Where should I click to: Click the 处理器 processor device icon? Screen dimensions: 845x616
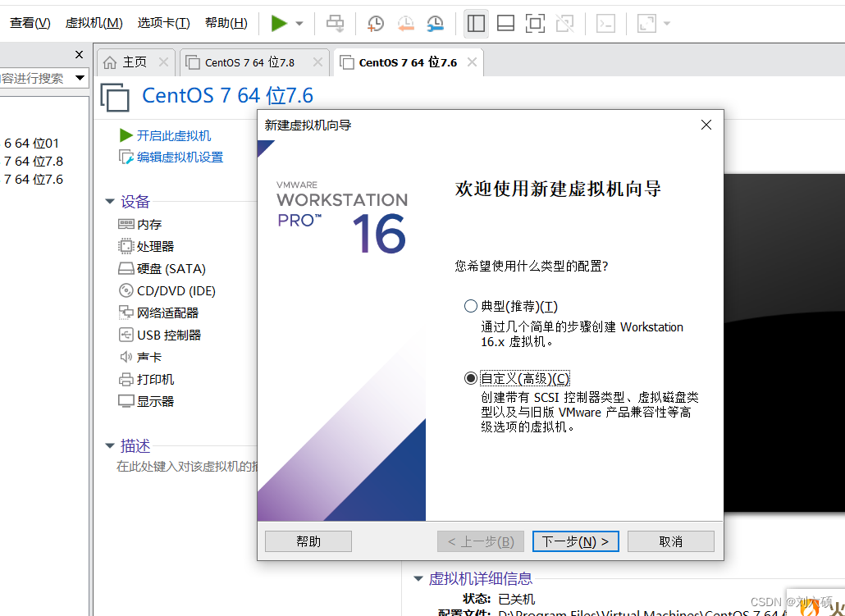(126, 246)
